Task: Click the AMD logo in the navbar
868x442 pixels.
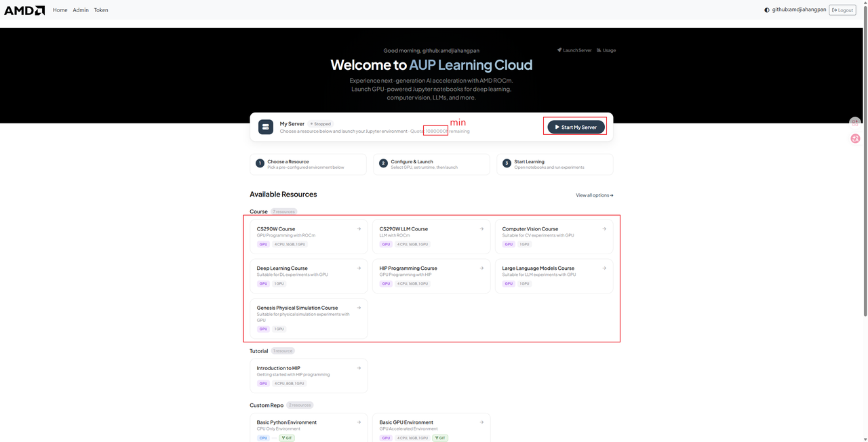Action: coord(24,10)
